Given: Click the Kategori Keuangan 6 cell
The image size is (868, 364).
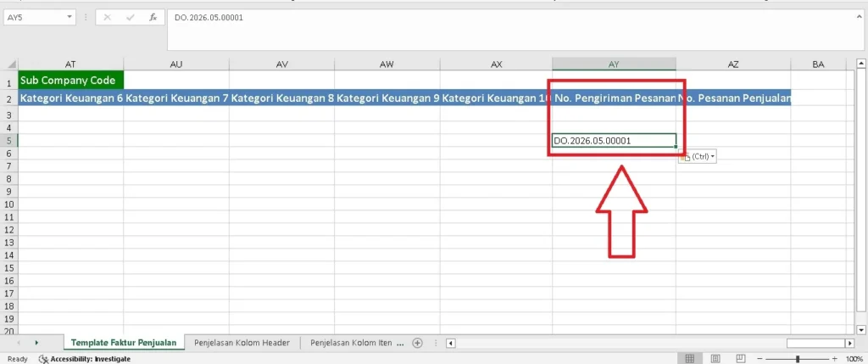Looking at the screenshot, I should (71, 98).
